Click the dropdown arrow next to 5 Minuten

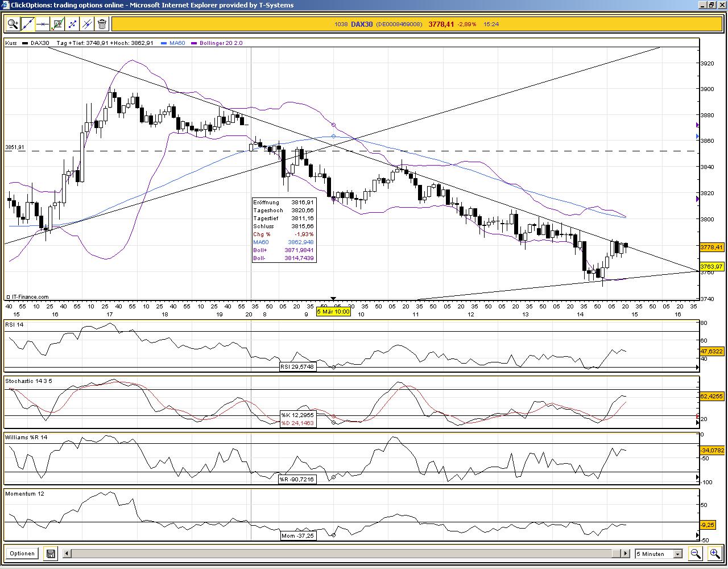(x=677, y=554)
